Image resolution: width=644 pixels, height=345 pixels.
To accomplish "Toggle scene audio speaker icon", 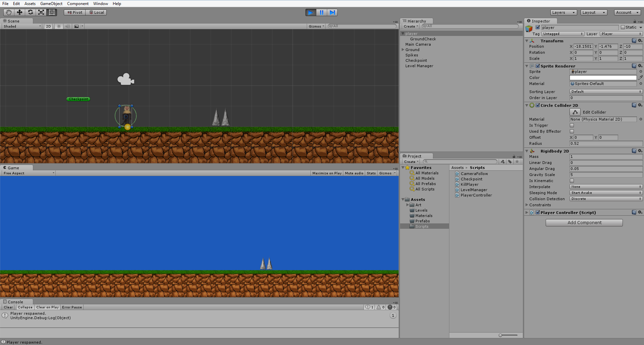I will click(67, 26).
